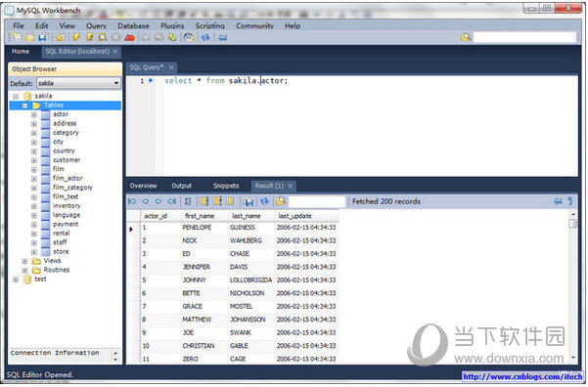
Task: Click the cell containing LOLLOBRIGIDA
Action: click(x=250, y=280)
